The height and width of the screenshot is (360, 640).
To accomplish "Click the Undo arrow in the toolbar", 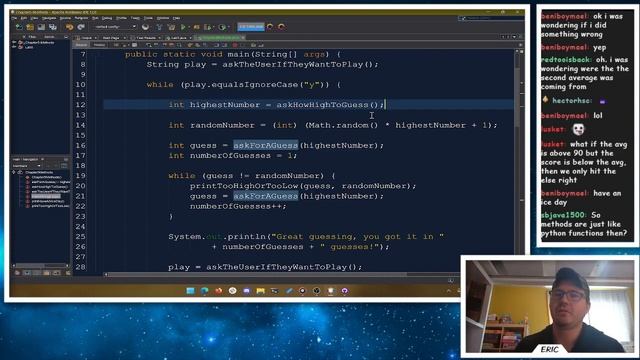I will tap(69, 27).
